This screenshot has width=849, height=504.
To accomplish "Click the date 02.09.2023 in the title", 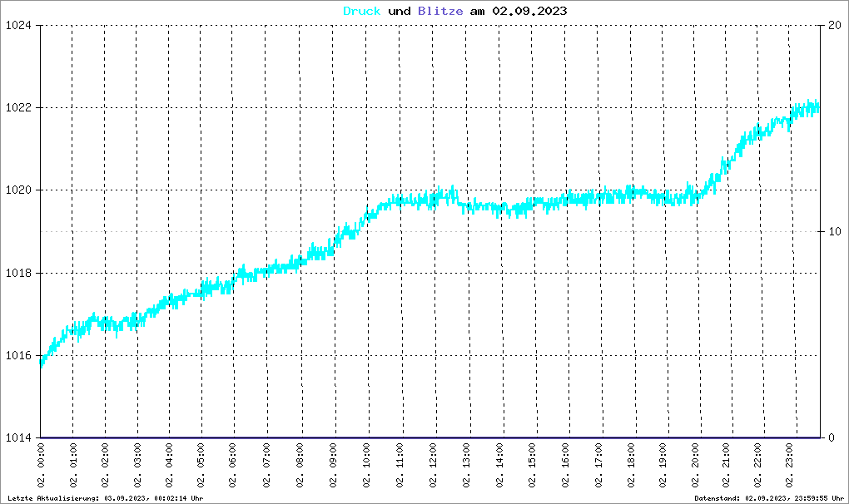I will [x=529, y=11].
